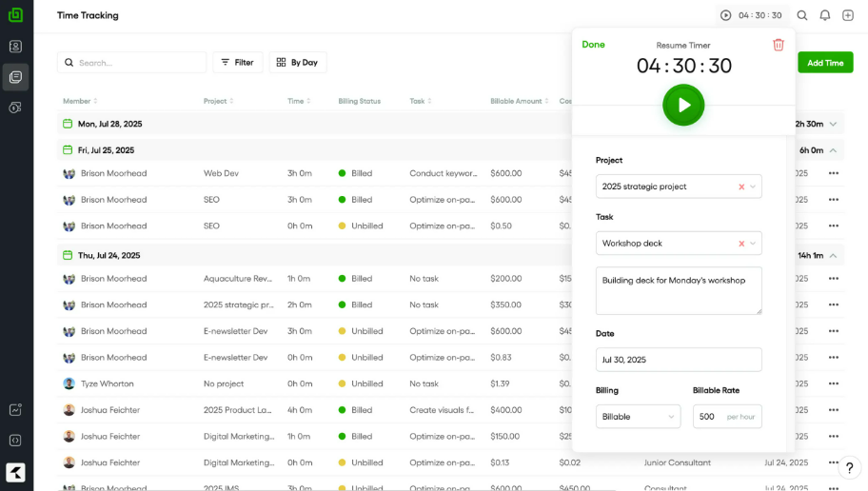Open row menu for Web Dev entry
The height and width of the screenshot is (491, 868).
833,173
